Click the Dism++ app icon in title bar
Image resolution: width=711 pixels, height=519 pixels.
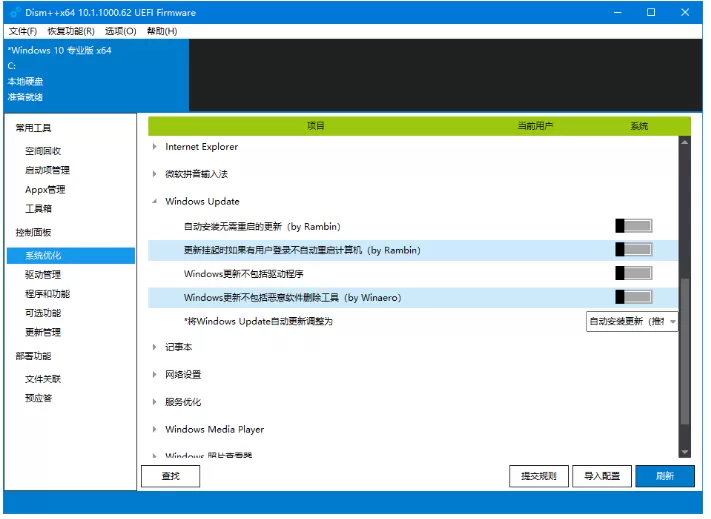15,13
